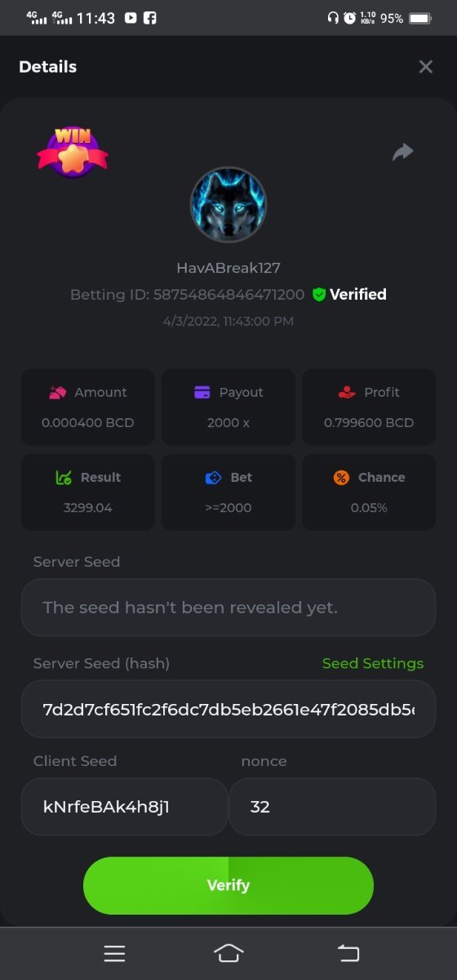Tap the Amount icon
The height and width of the screenshot is (980, 457).
[x=57, y=392]
